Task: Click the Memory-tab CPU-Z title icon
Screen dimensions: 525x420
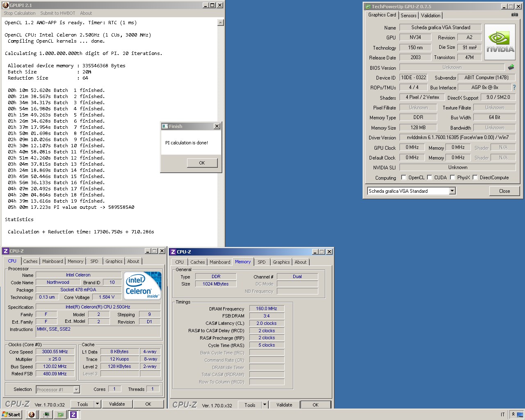Action: point(173,252)
